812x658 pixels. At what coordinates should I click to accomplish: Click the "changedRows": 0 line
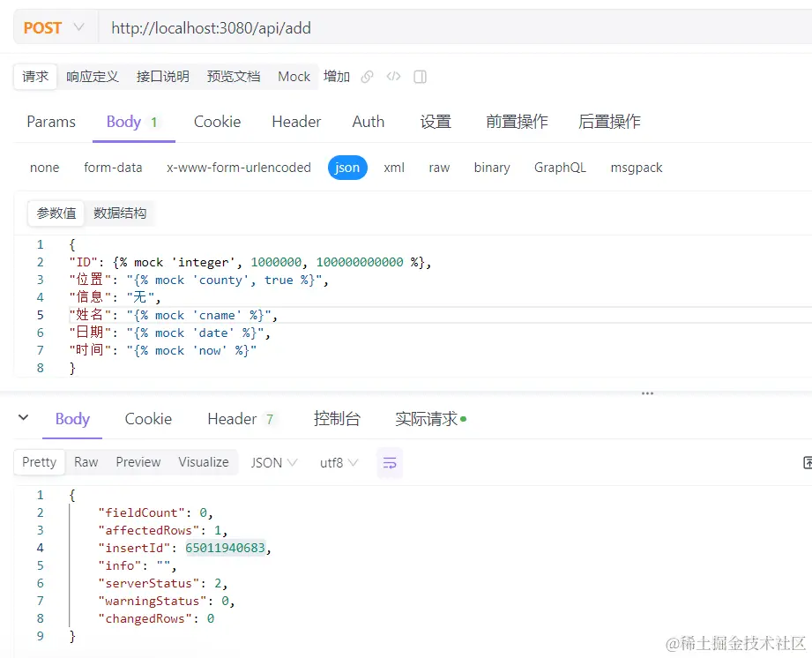tap(156, 618)
